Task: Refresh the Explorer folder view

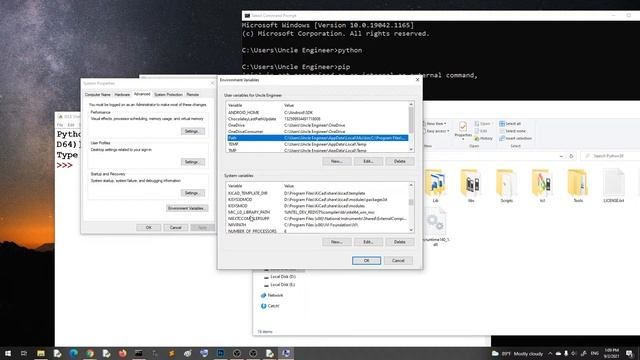Action: point(571,156)
